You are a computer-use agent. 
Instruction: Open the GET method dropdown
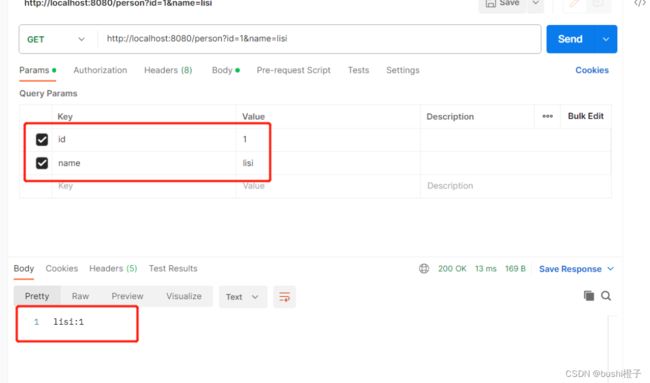point(56,39)
